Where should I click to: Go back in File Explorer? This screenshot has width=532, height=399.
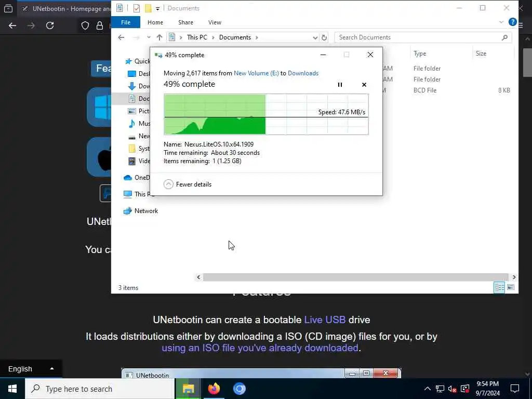tap(121, 37)
